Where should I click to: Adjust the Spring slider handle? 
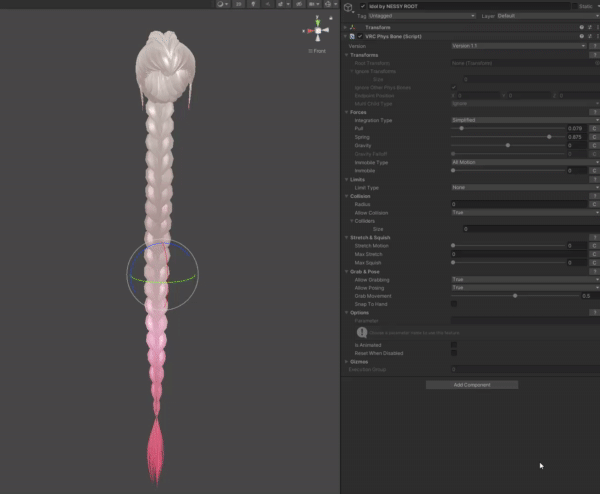click(x=549, y=137)
